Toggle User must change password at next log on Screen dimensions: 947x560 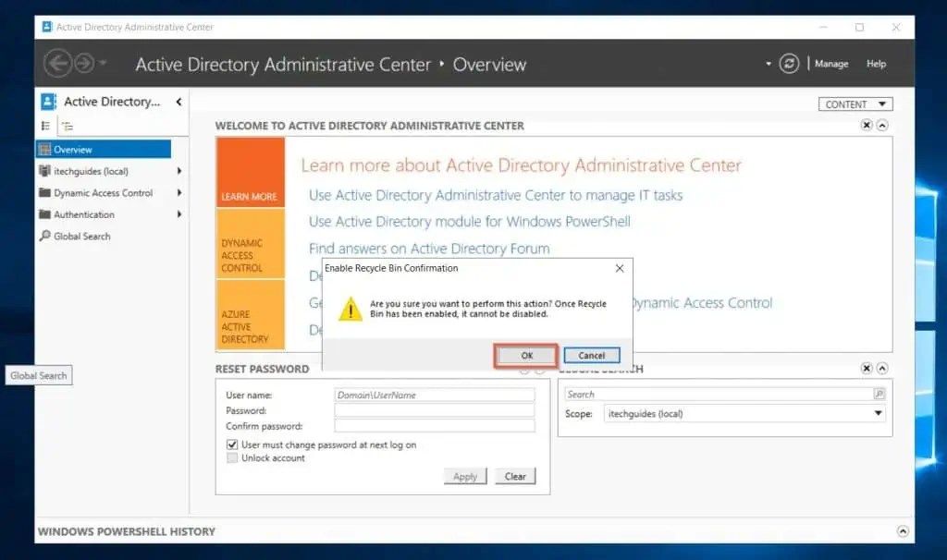(x=232, y=444)
